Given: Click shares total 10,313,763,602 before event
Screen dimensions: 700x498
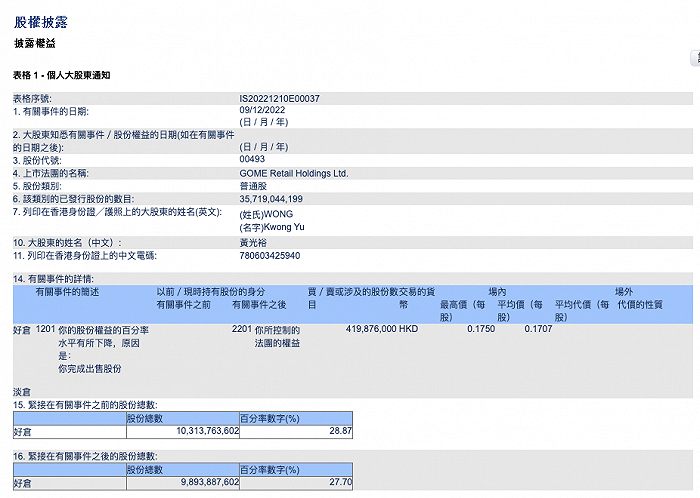Looking at the screenshot, I should [x=208, y=431].
